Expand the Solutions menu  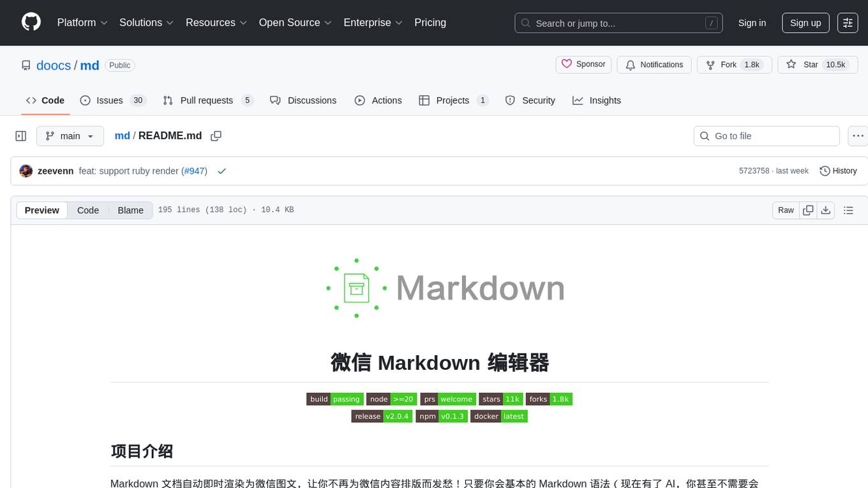tap(147, 22)
